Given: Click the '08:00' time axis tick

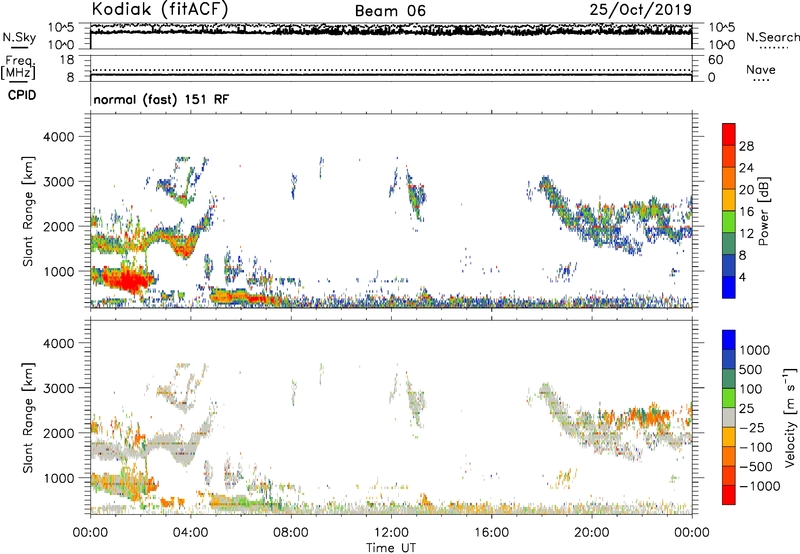Looking at the screenshot, I should coord(291,533).
